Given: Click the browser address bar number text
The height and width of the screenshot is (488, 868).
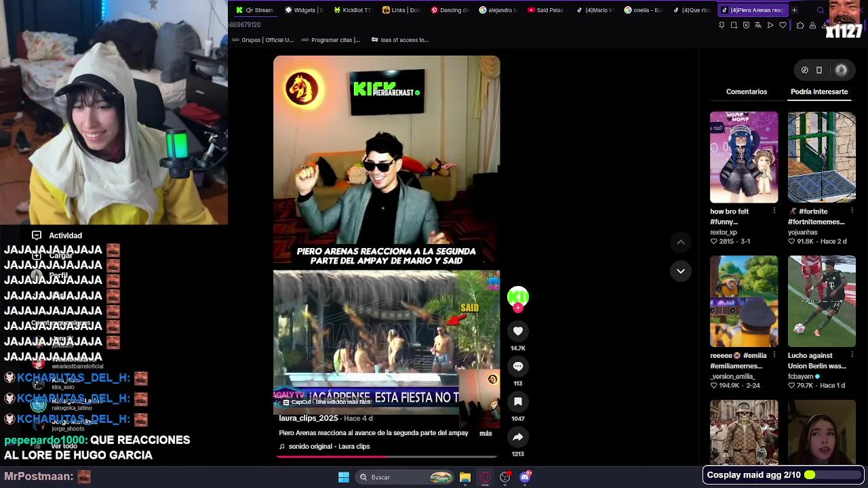Looking at the screenshot, I should [x=244, y=25].
